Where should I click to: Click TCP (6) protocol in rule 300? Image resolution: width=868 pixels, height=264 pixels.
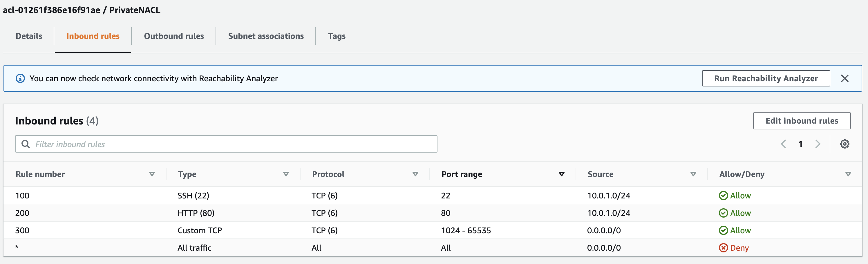325,230
